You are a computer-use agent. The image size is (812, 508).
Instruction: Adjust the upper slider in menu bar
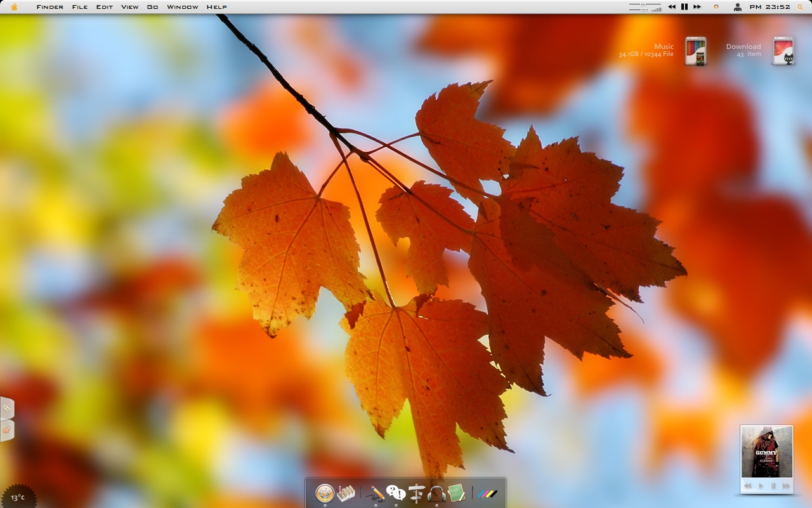click(645, 4)
